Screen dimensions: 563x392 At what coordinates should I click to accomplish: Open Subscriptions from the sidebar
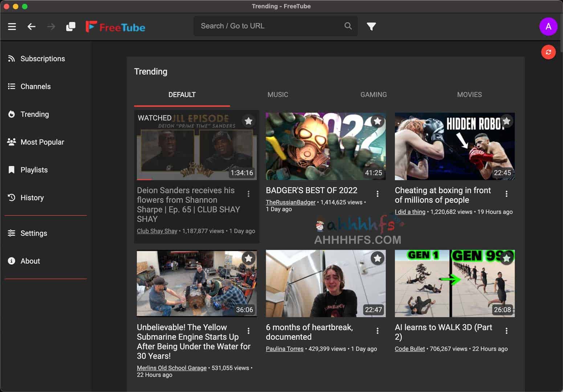coord(42,59)
